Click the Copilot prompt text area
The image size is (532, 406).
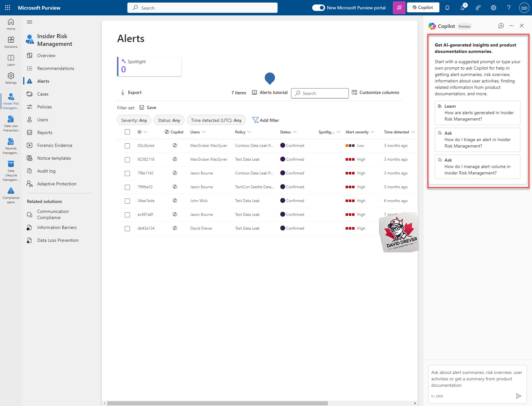[x=477, y=379]
